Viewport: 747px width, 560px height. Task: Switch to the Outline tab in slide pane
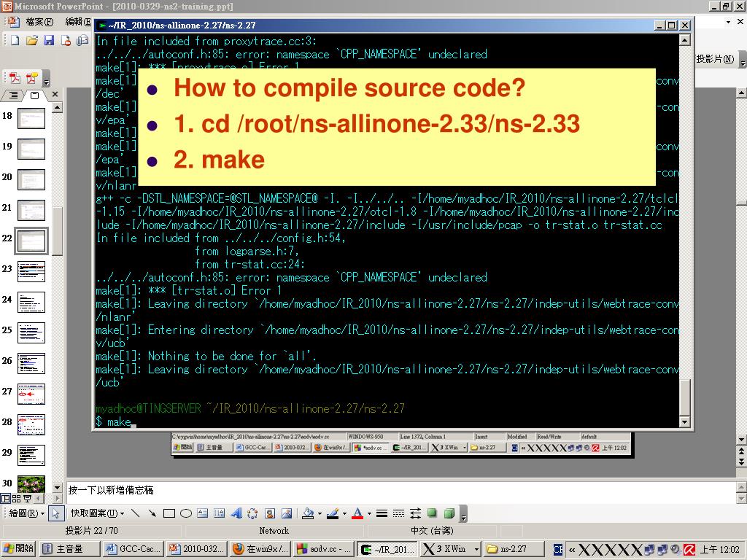13,96
